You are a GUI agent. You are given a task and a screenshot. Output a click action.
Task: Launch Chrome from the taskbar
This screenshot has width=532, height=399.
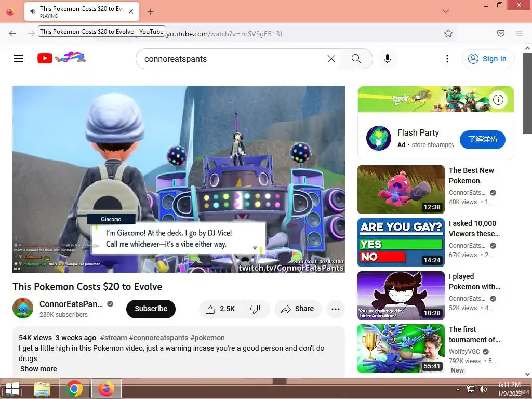(74, 389)
